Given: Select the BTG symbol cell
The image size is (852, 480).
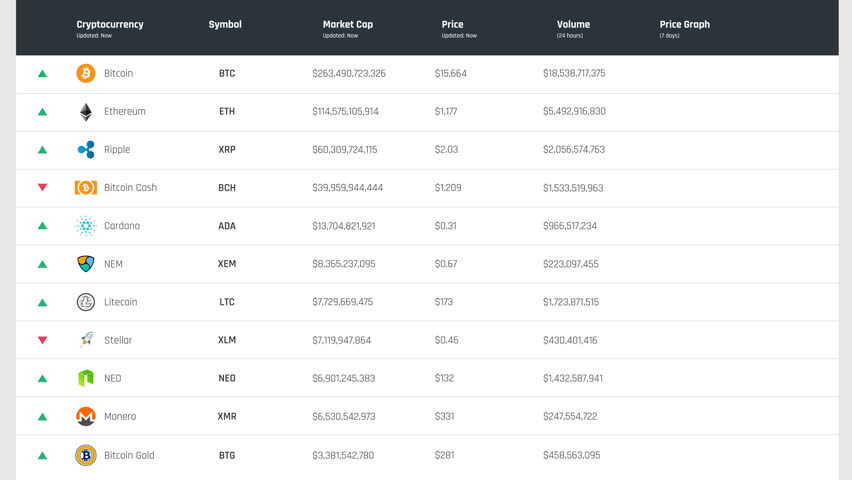Looking at the screenshot, I should click(227, 456).
